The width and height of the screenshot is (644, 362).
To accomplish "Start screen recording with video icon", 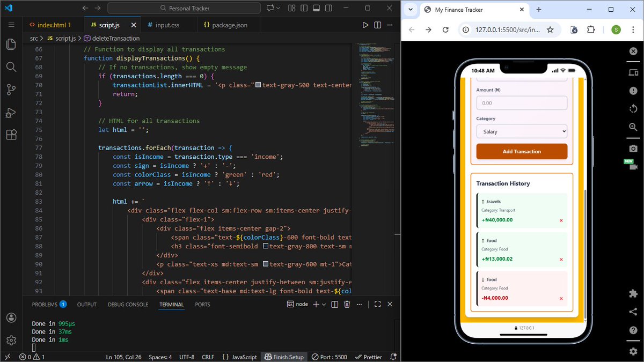I will pyautogui.click(x=633, y=167).
